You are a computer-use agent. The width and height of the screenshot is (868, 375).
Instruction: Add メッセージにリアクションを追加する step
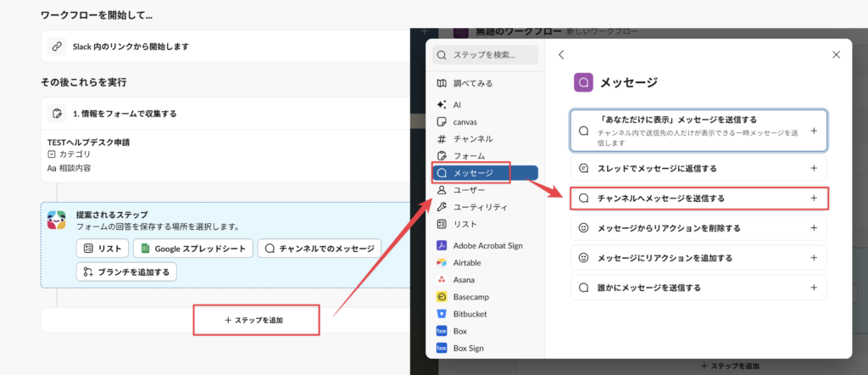[813, 257]
